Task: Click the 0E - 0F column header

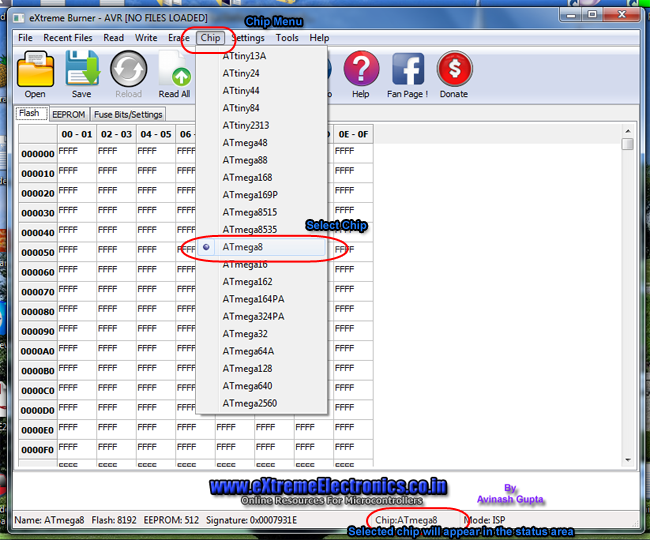Action: click(x=353, y=134)
